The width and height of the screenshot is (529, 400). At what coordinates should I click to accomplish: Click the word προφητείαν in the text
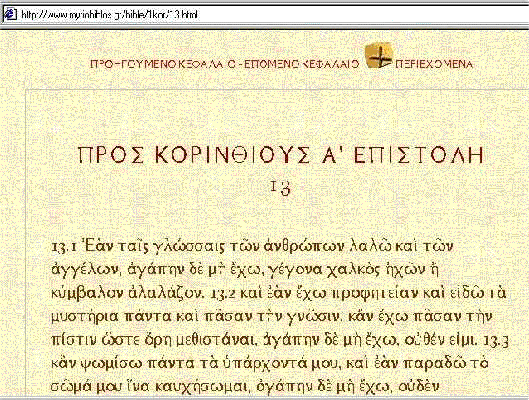click(374, 294)
